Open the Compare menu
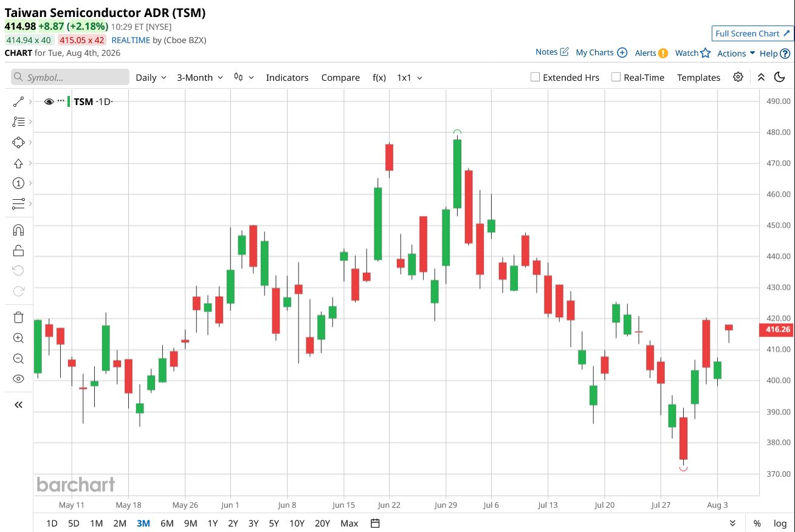This screenshot has width=795, height=532. [340, 78]
